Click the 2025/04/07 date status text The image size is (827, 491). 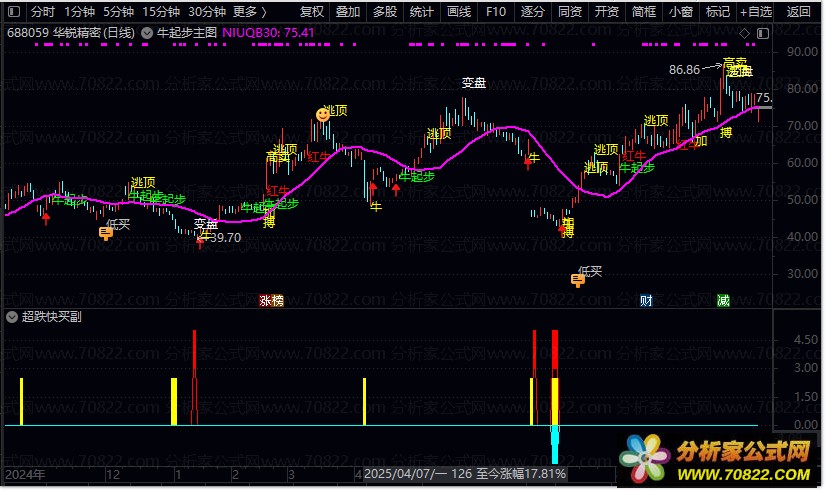(x=465, y=474)
